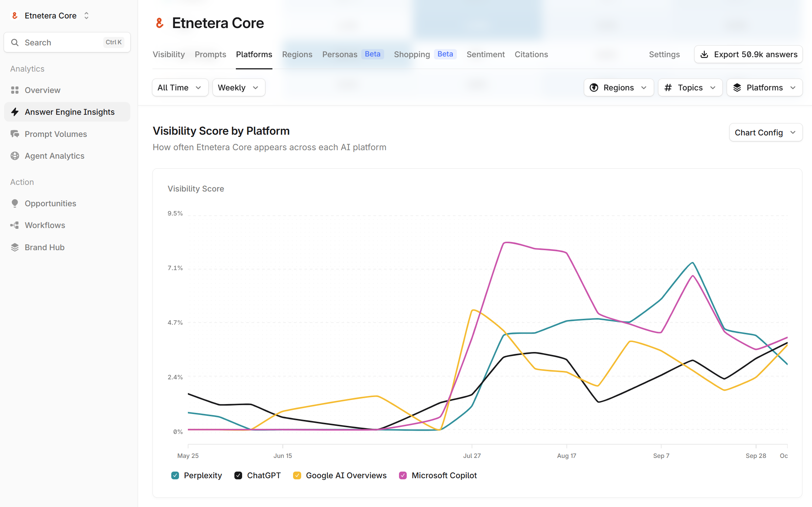Disable the Microsoft Copilot legend checkbox
Viewport: 812px width, 507px height.
pos(403,475)
